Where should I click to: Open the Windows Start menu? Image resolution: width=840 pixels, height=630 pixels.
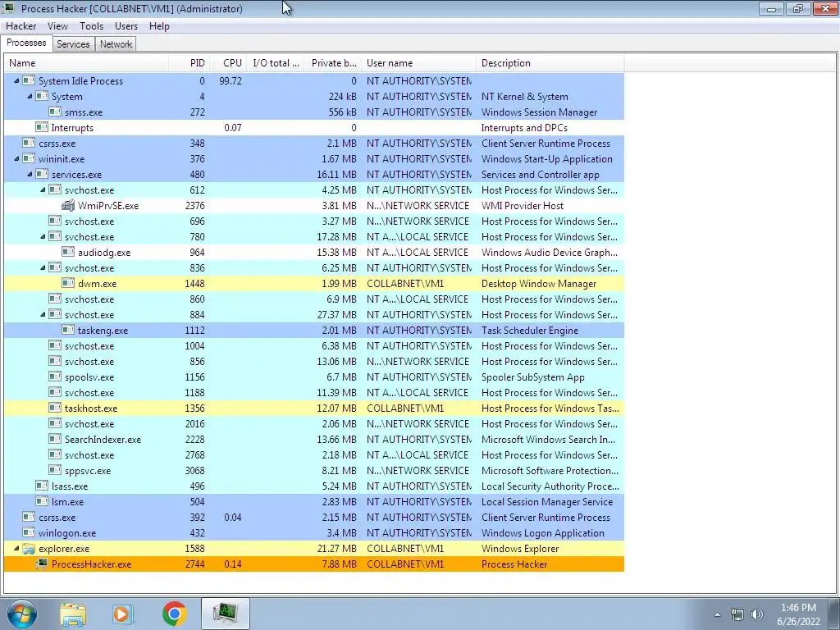[x=22, y=614]
